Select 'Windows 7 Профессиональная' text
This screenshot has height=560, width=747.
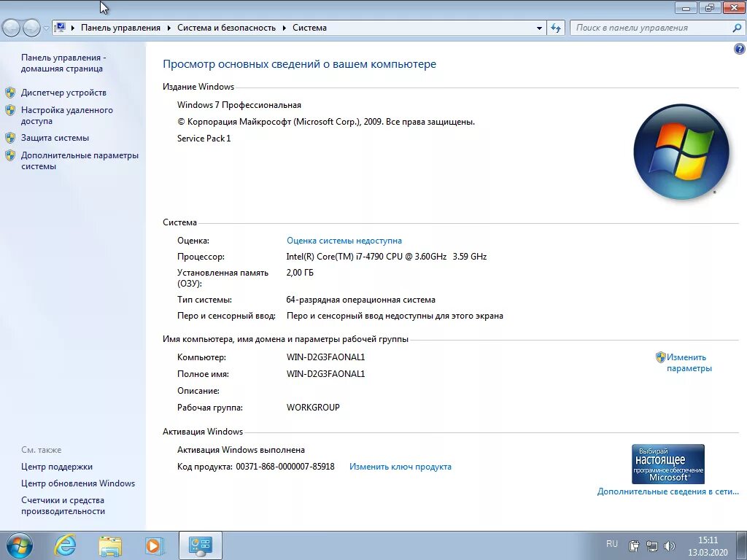click(x=239, y=105)
